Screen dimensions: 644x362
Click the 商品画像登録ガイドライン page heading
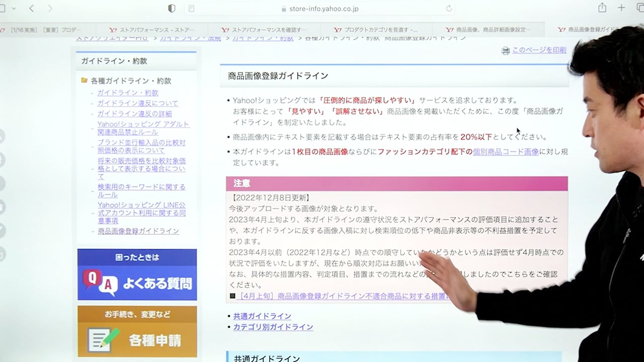(278, 76)
